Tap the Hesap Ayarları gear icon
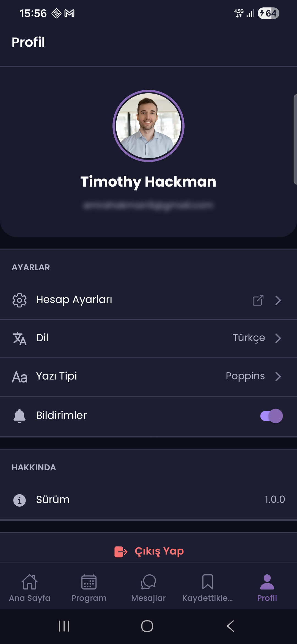 tap(20, 300)
